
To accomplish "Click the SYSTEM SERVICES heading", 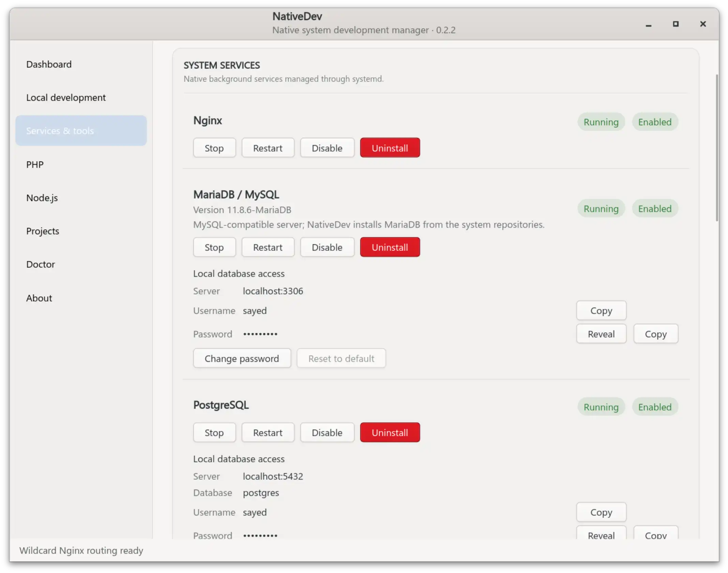I will [222, 65].
